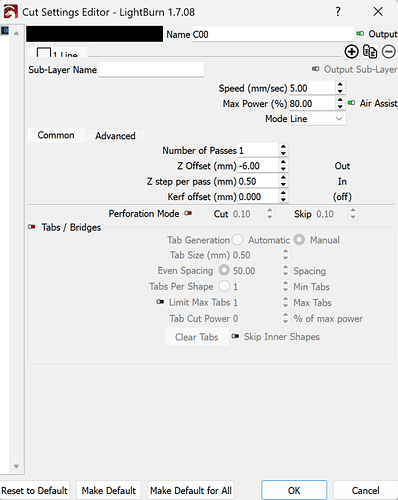Click the LightBurn logo in title bar
The width and height of the screenshot is (398, 500).
tap(10, 12)
